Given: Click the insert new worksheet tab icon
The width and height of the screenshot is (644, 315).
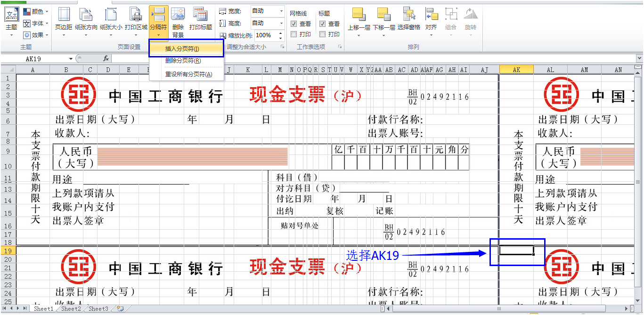Looking at the screenshot, I should click(x=121, y=309).
